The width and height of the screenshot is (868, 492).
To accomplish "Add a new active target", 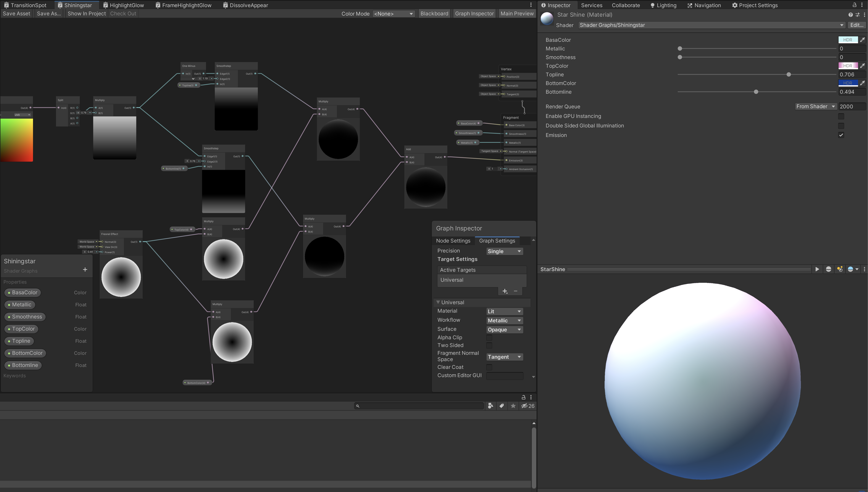I will pos(505,291).
